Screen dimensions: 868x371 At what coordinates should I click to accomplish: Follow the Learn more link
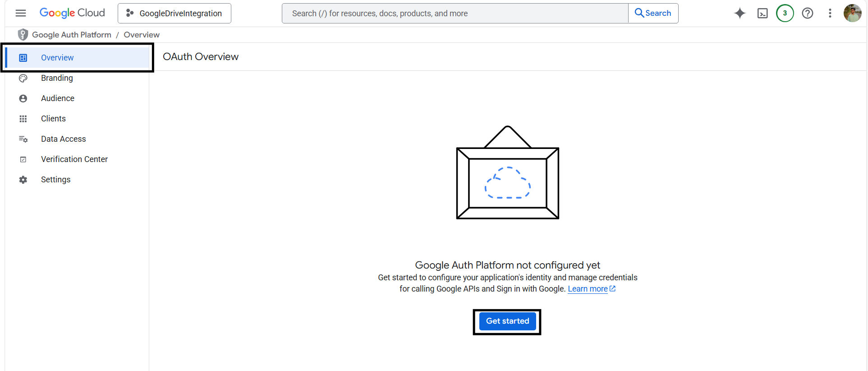[588, 289]
